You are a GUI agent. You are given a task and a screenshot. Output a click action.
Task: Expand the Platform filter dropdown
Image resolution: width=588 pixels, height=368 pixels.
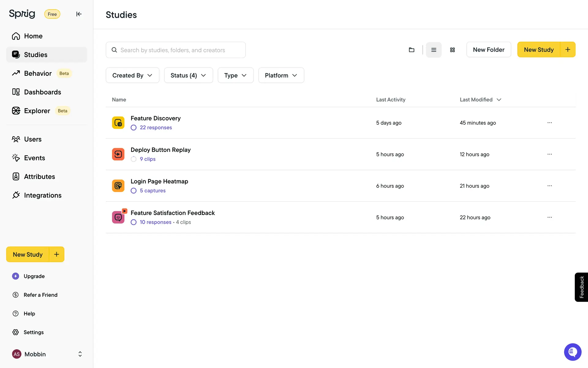[281, 75]
